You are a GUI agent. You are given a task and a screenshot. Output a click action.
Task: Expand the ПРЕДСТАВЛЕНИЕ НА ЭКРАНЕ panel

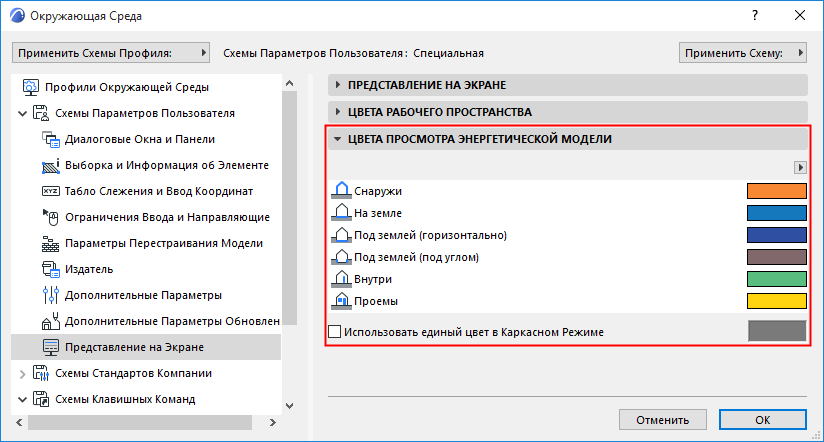point(338,85)
